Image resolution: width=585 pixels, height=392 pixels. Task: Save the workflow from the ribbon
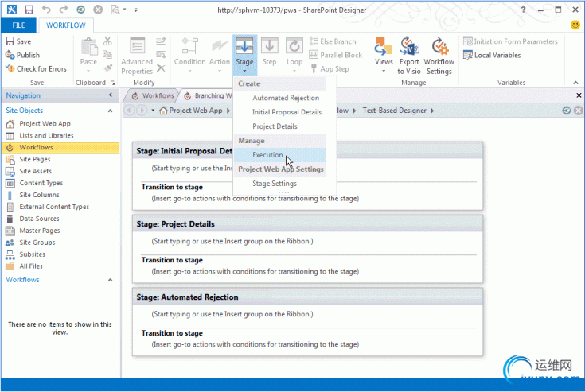(x=18, y=41)
